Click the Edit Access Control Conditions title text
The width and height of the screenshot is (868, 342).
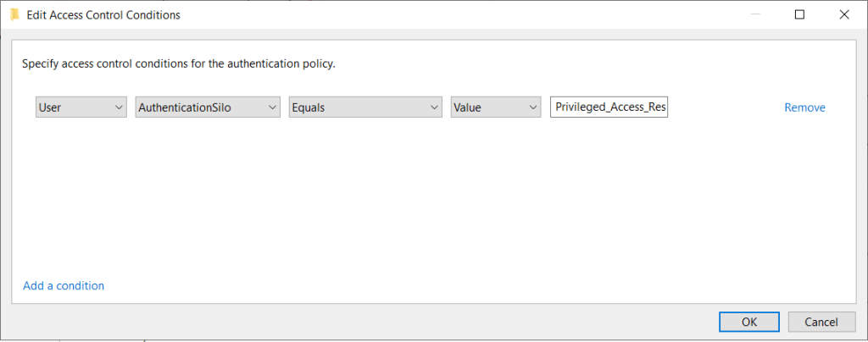tap(103, 15)
